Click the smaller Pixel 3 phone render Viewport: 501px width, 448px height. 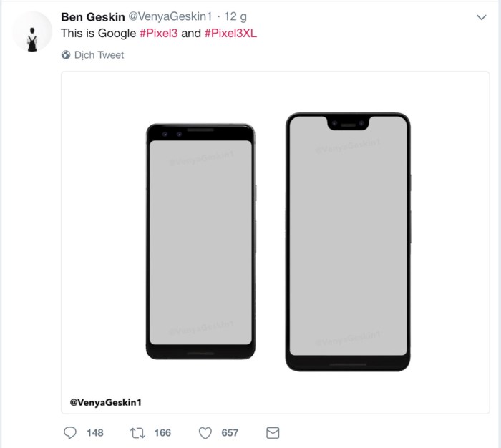click(x=201, y=241)
